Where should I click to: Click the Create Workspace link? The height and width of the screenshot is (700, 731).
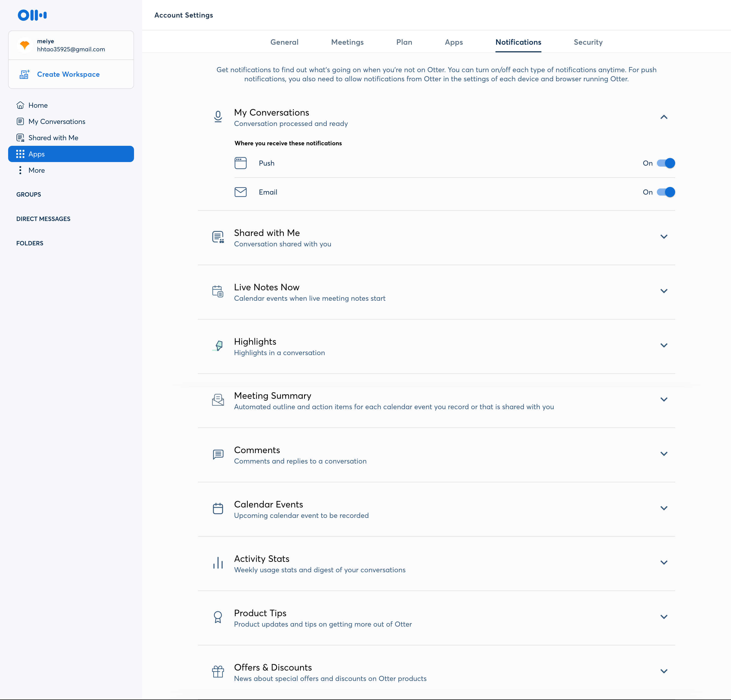click(x=68, y=74)
